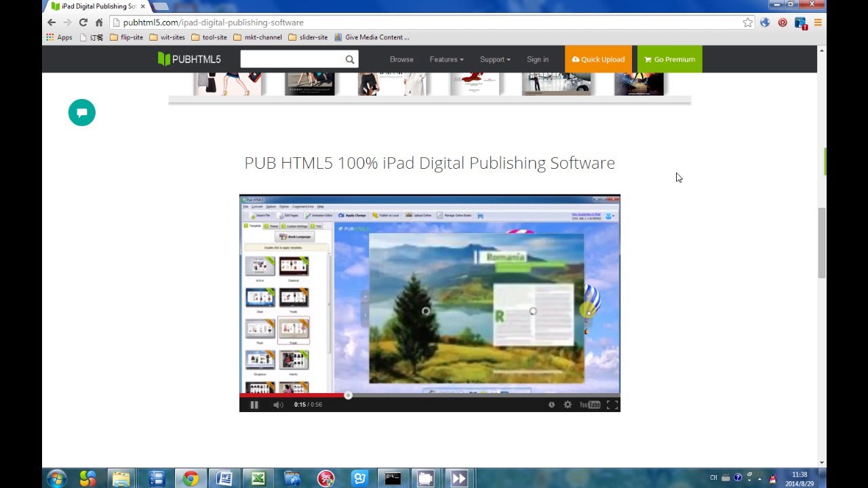Open the 订餐 bookmark
The width and height of the screenshot is (868, 488).
[x=92, y=37]
